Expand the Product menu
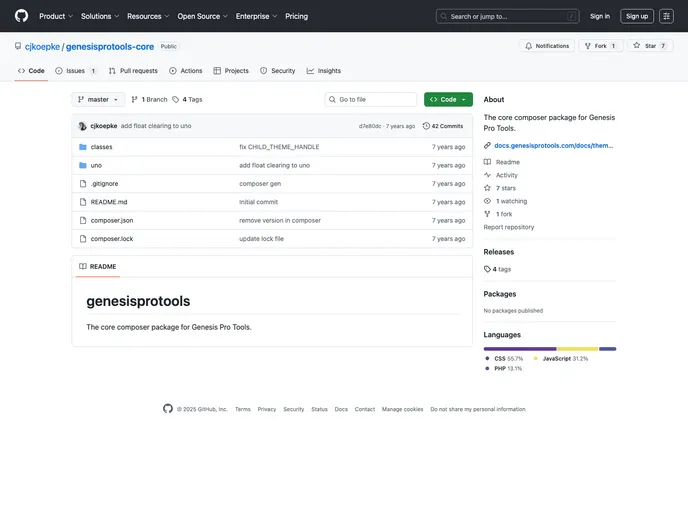The image size is (688, 512). pyautogui.click(x=56, y=16)
